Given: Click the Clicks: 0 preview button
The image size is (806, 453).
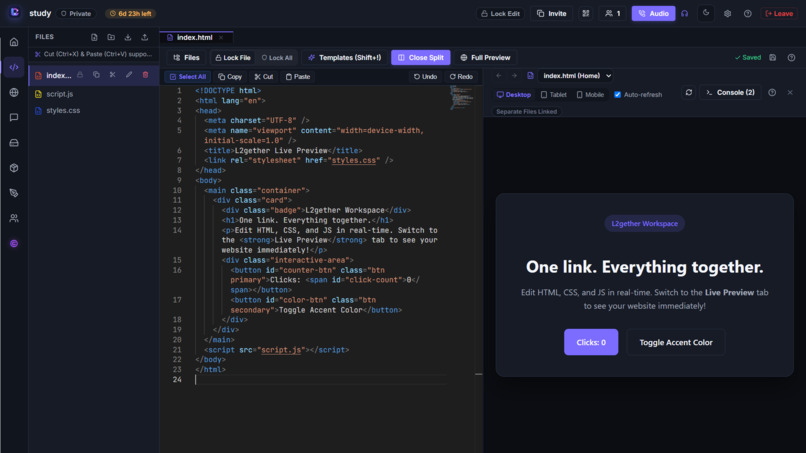Looking at the screenshot, I should (x=591, y=342).
